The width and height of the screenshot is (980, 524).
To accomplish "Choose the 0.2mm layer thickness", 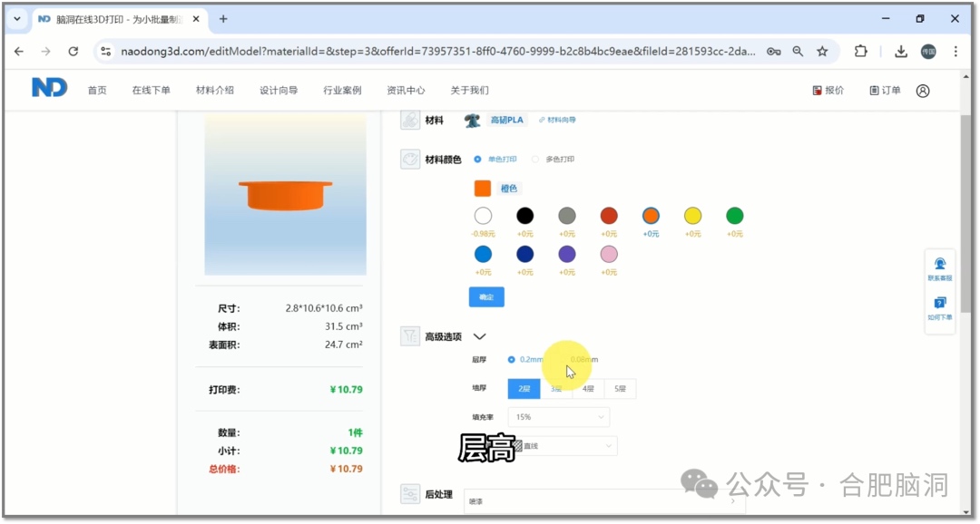I will point(512,360).
